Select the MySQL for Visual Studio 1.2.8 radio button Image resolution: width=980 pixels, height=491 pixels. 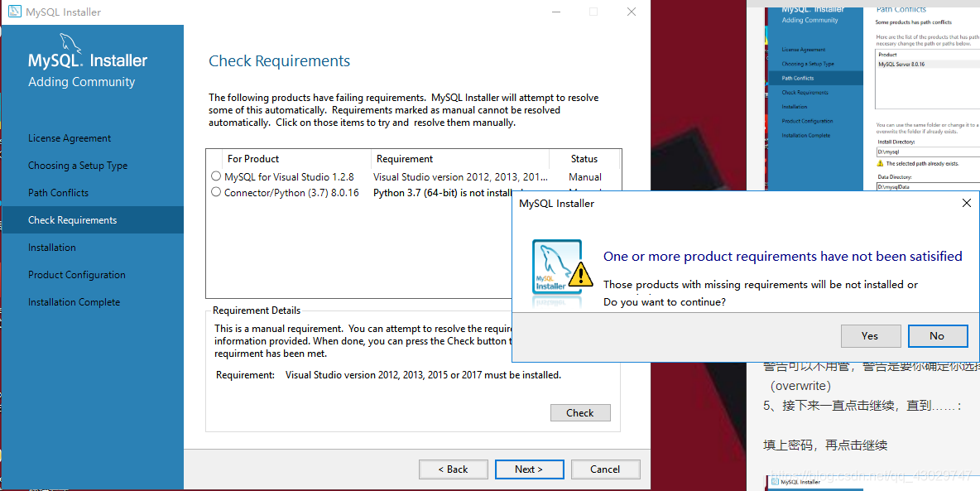[215, 176]
